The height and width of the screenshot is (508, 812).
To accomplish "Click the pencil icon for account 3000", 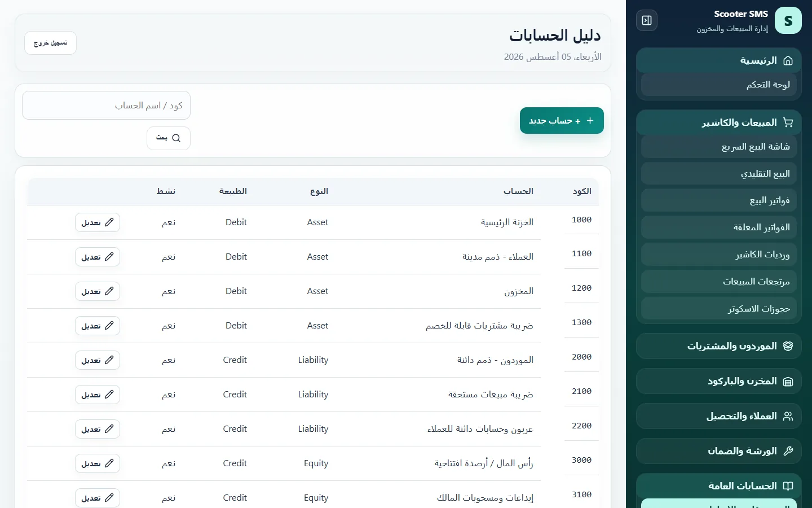I will [109, 463].
